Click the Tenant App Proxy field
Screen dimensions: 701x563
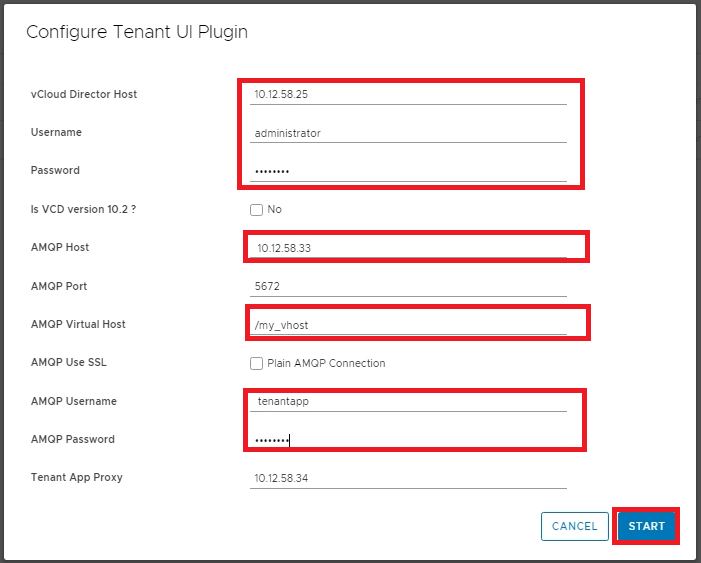click(x=408, y=478)
